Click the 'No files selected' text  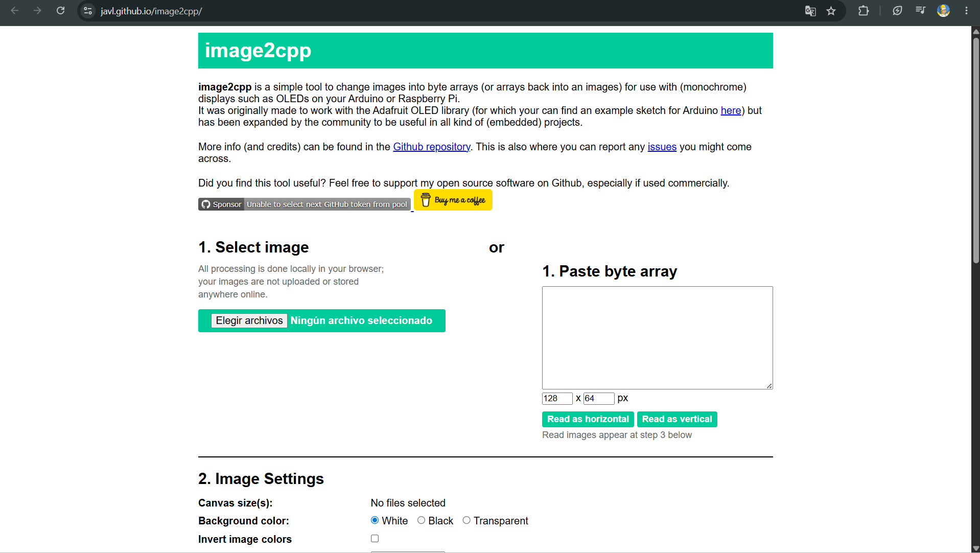tap(408, 503)
